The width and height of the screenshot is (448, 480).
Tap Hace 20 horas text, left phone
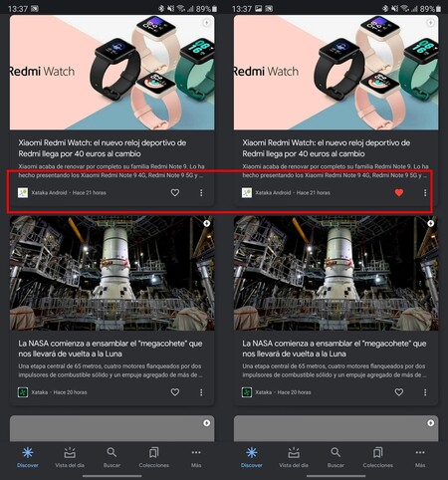click(70, 392)
